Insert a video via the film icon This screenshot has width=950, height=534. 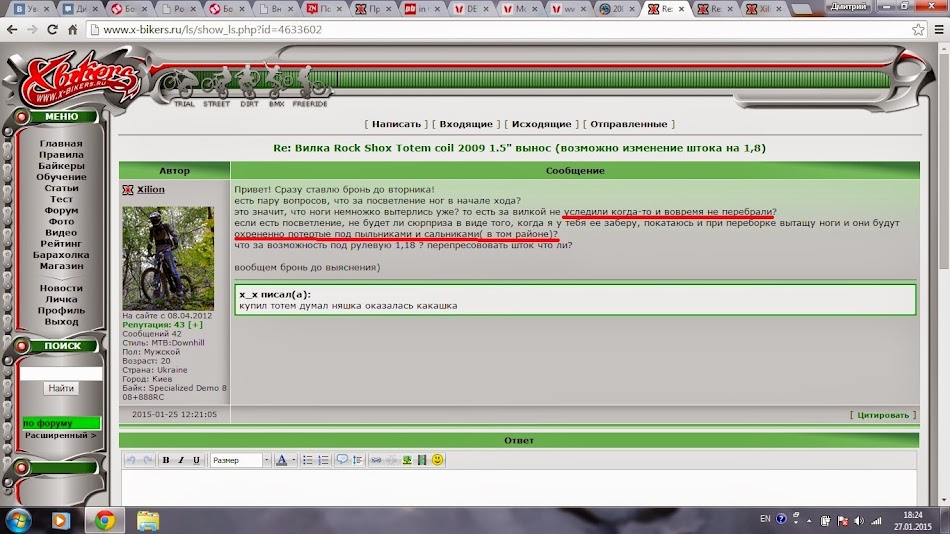422,460
